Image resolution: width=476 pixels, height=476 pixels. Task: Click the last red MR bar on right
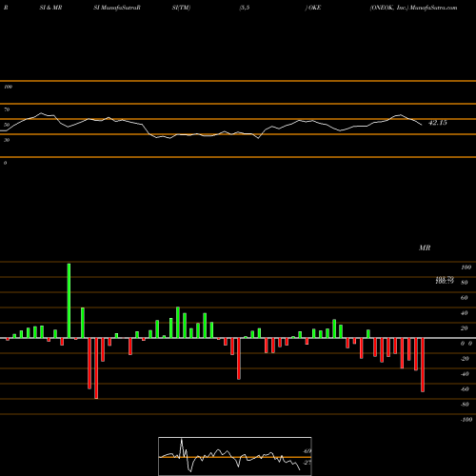(x=423, y=365)
